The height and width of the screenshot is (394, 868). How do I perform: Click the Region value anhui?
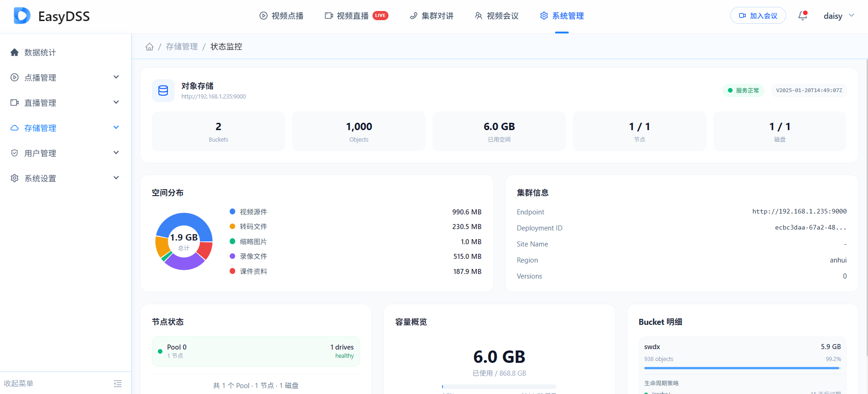pos(838,260)
